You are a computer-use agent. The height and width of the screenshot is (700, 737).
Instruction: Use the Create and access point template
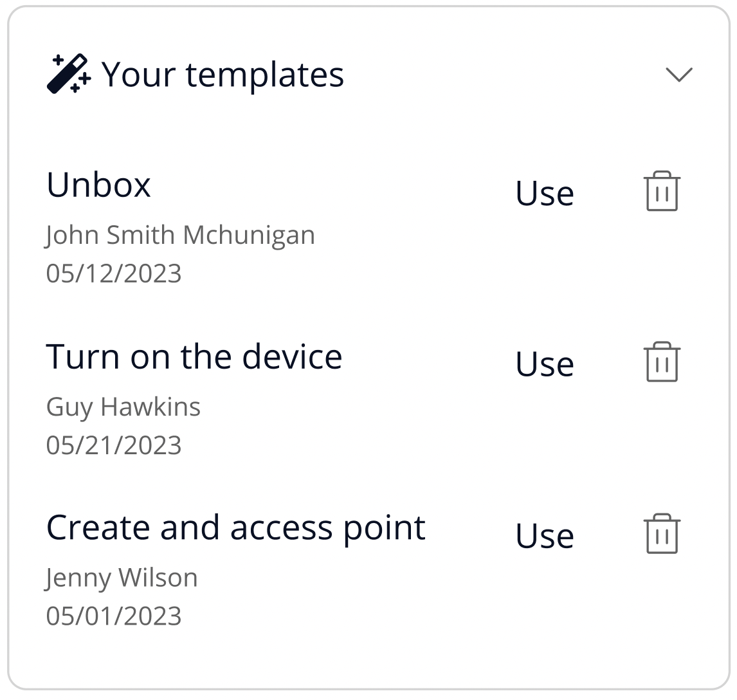(545, 535)
